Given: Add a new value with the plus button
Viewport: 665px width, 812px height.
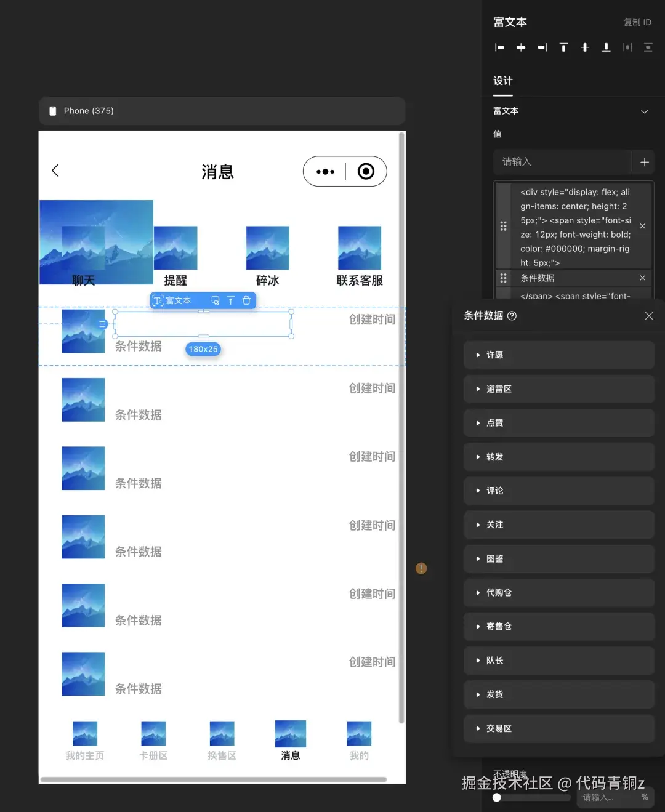Looking at the screenshot, I should [644, 162].
